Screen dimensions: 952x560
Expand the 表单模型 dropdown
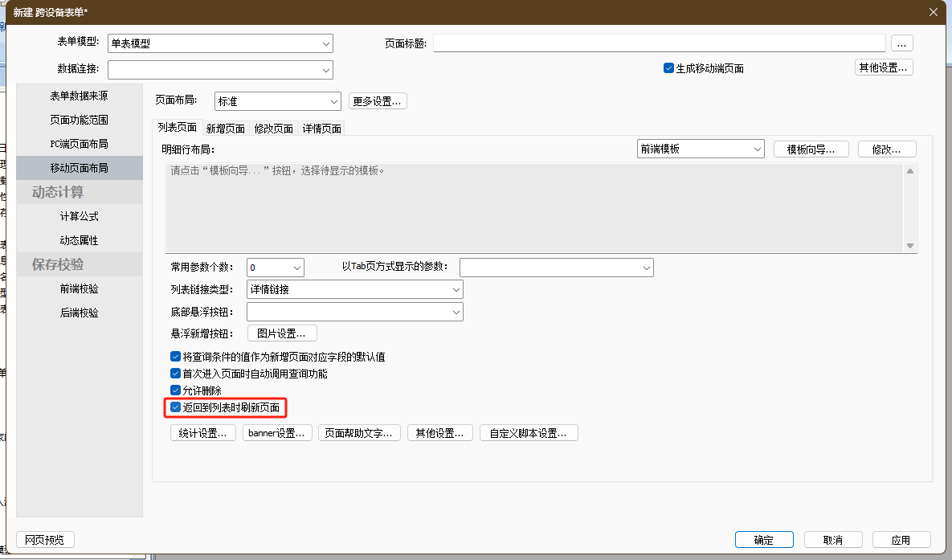coord(325,43)
